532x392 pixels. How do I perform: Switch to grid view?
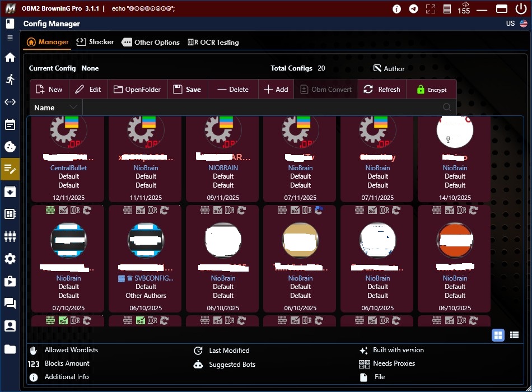coord(498,335)
